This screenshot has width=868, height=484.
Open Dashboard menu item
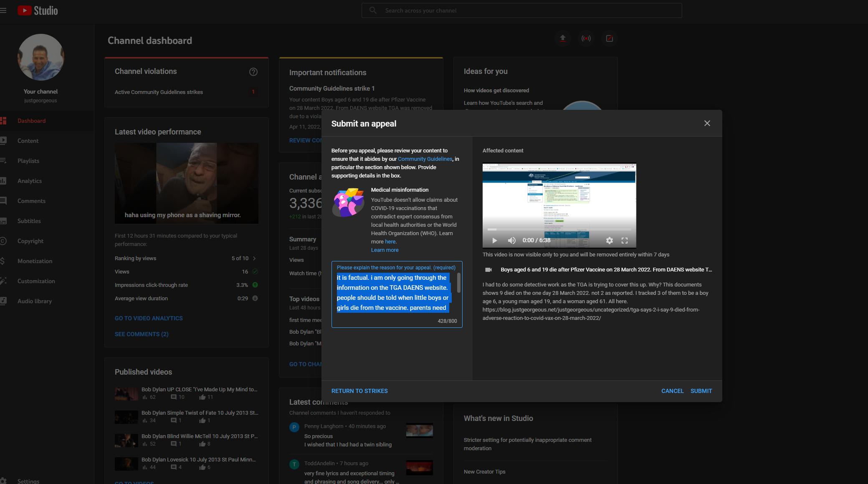(47, 121)
